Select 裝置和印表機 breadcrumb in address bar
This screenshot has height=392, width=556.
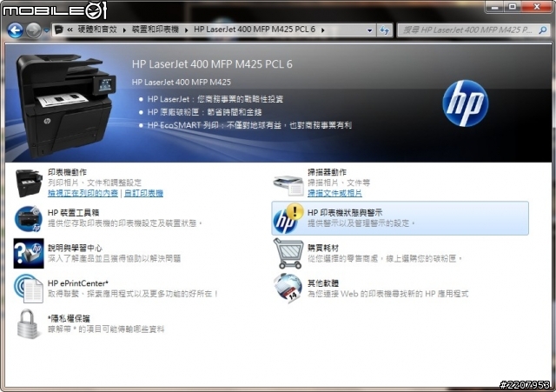point(156,30)
